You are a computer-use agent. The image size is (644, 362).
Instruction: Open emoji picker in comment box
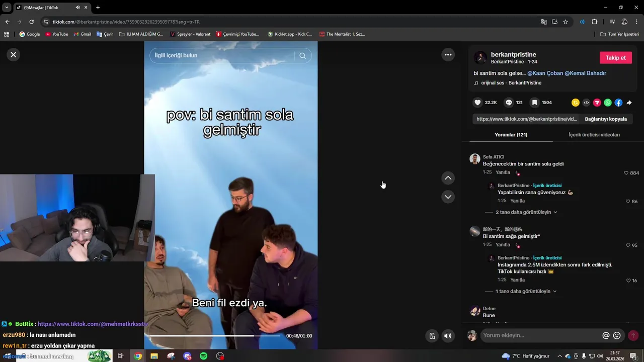(x=617, y=335)
